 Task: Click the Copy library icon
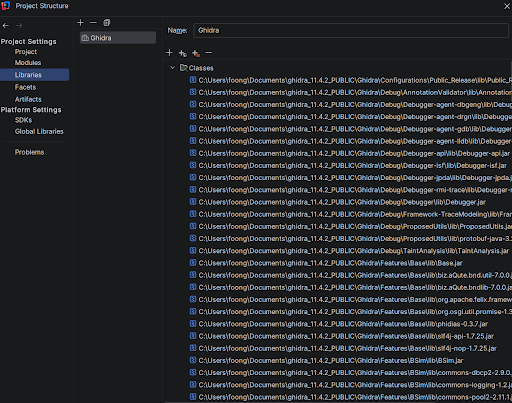click(107, 23)
